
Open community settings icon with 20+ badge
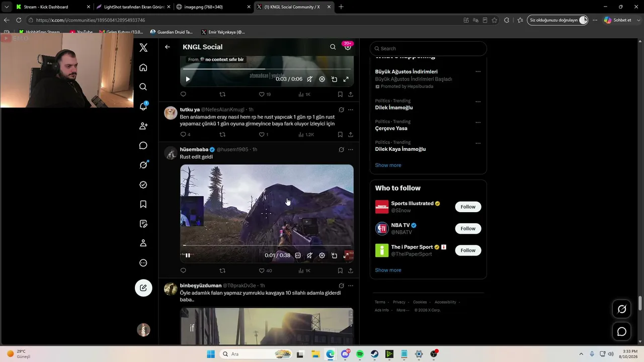tap(347, 46)
